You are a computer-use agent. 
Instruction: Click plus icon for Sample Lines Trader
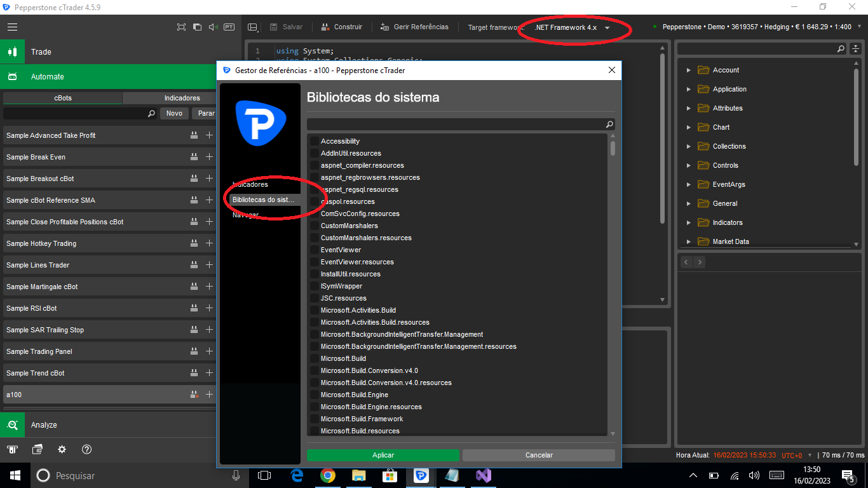[209, 265]
